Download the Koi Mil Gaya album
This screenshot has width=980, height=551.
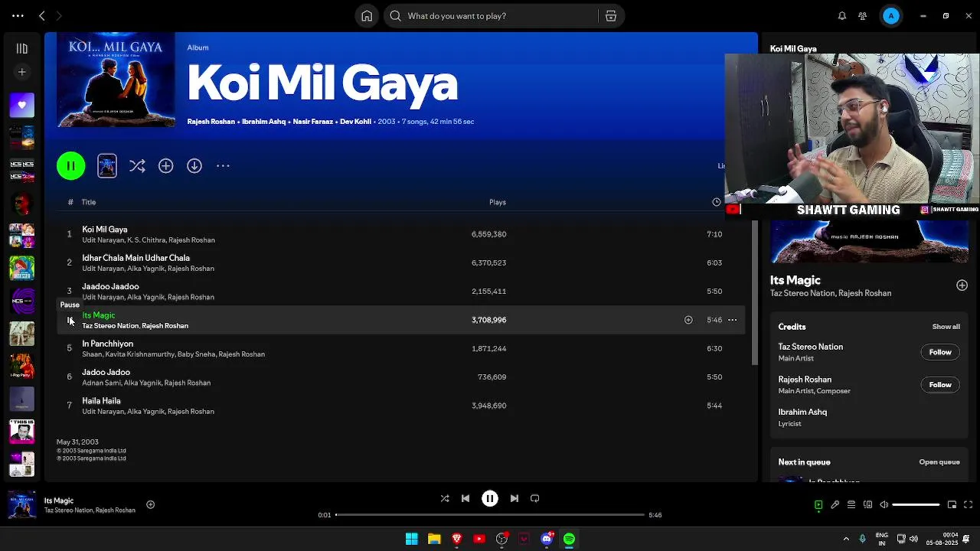point(194,166)
